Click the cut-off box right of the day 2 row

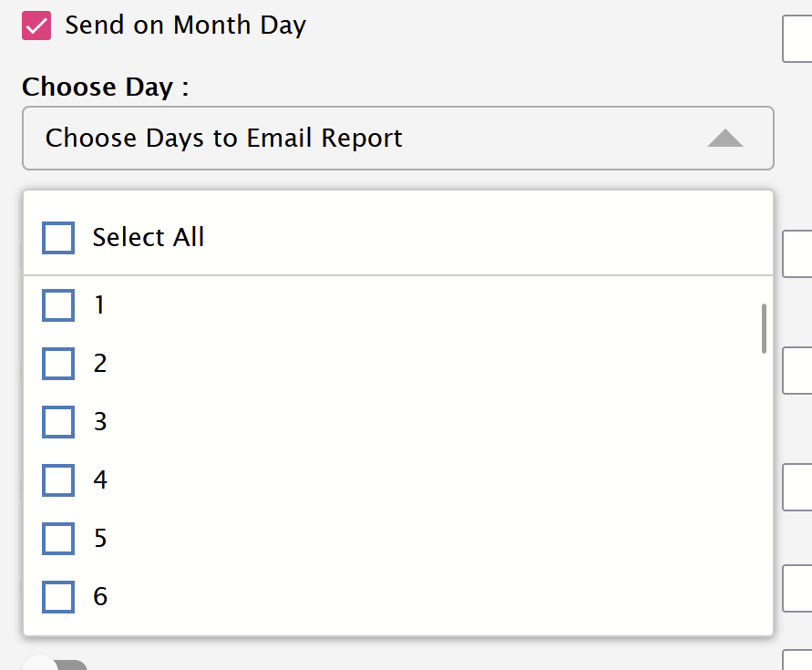coord(797,370)
